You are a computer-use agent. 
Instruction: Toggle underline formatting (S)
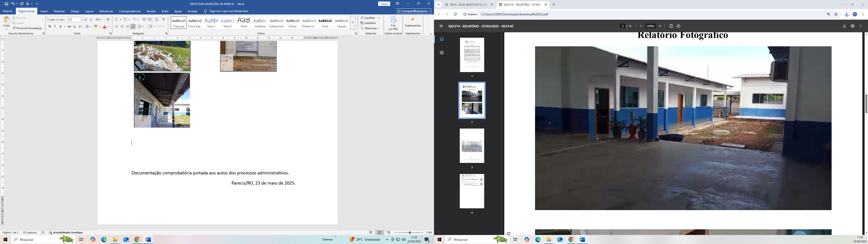(60, 27)
